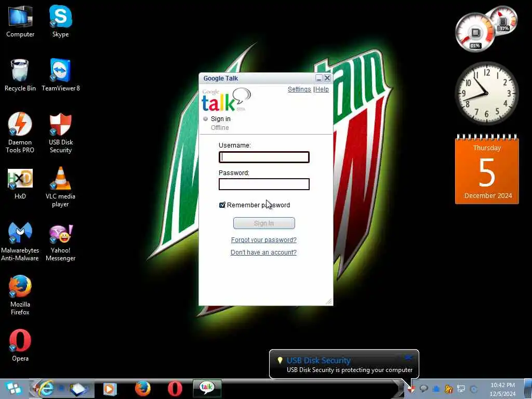Launch Firefox from the taskbar
This screenshot has width=532, height=399.
pos(142,389)
